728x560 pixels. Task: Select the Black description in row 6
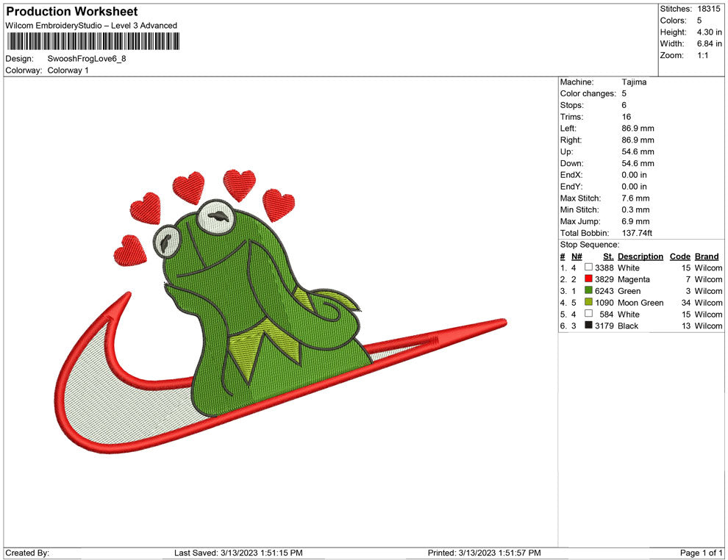[x=628, y=326]
